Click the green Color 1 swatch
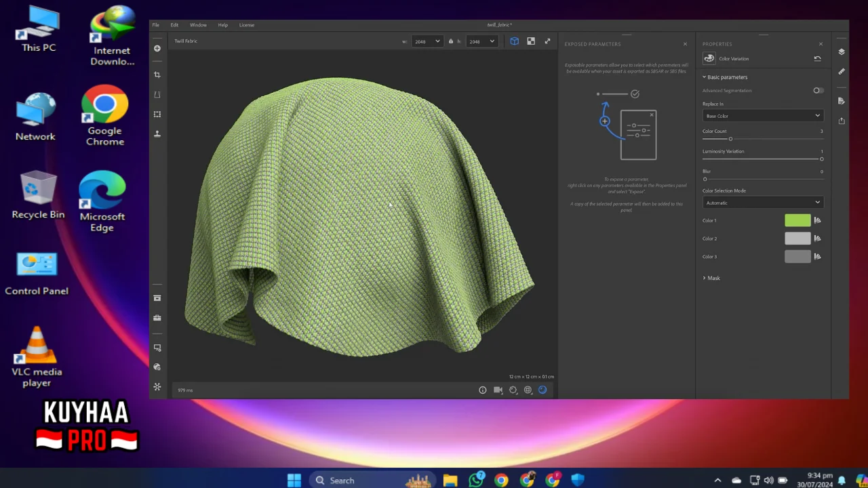 click(x=797, y=220)
